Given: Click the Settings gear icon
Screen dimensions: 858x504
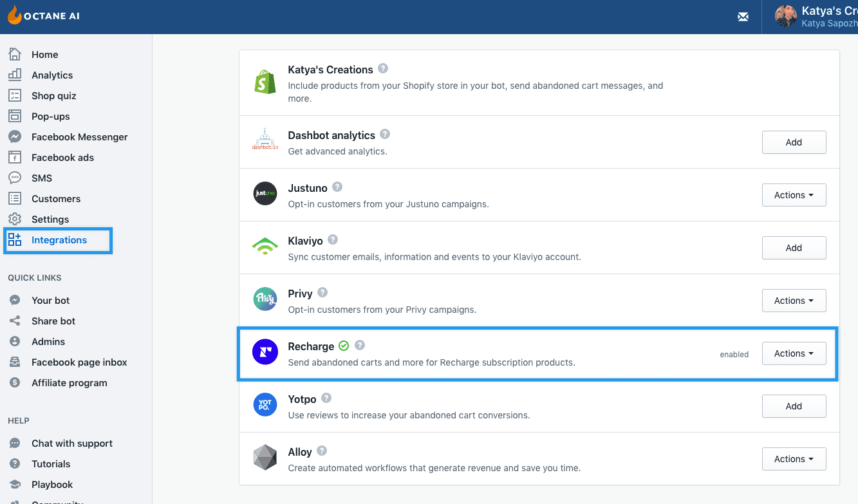Looking at the screenshot, I should click(x=15, y=219).
